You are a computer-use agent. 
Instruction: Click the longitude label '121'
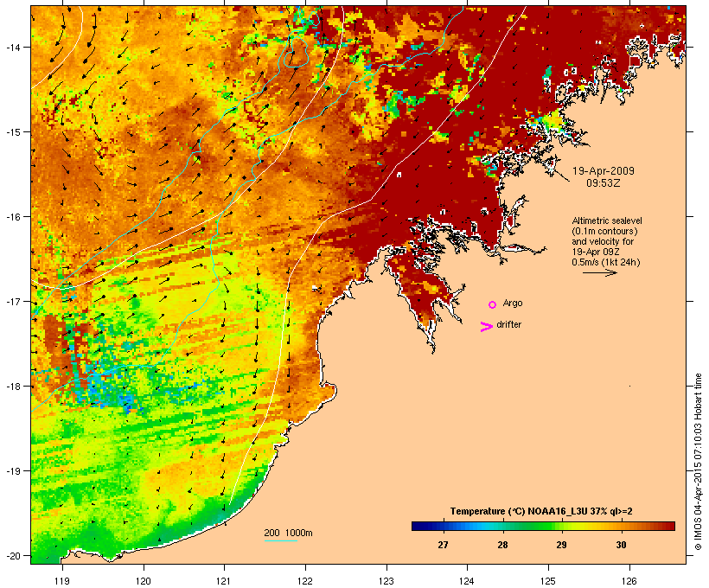point(224,581)
